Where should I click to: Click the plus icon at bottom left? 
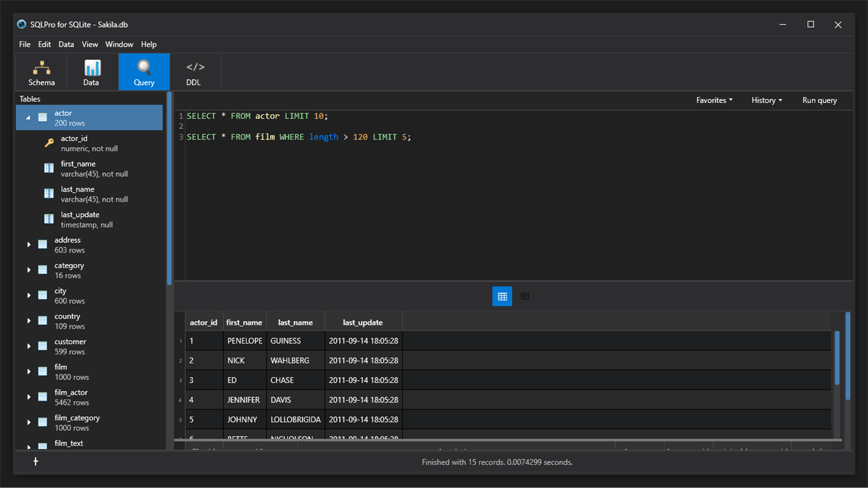[x=35, y=461]
